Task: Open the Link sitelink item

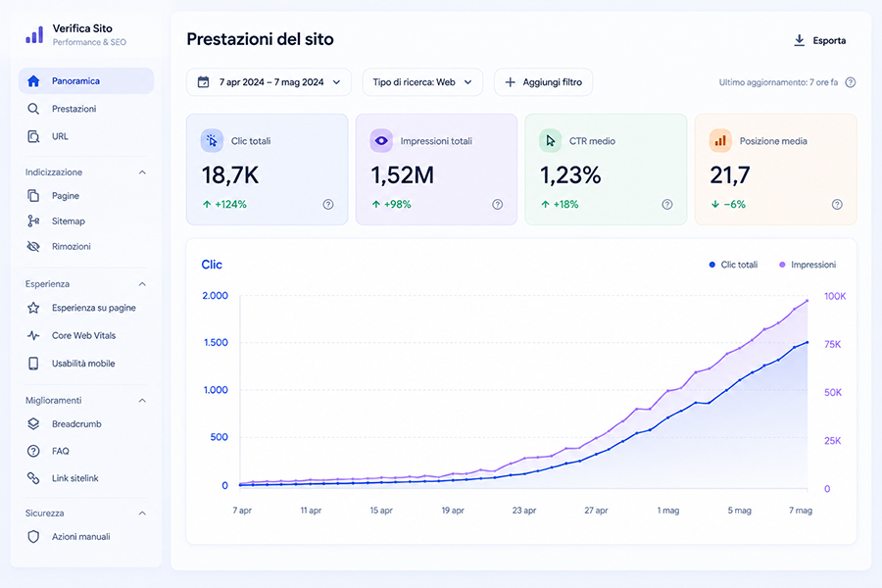Action: (86, 477)
